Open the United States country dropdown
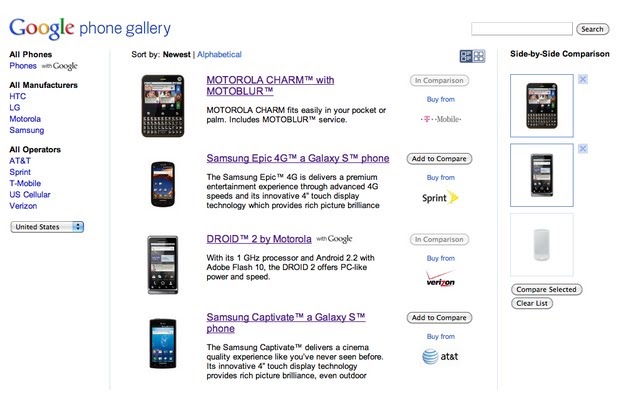The height and width of the screenshot is (412, 623). point(47,227)
